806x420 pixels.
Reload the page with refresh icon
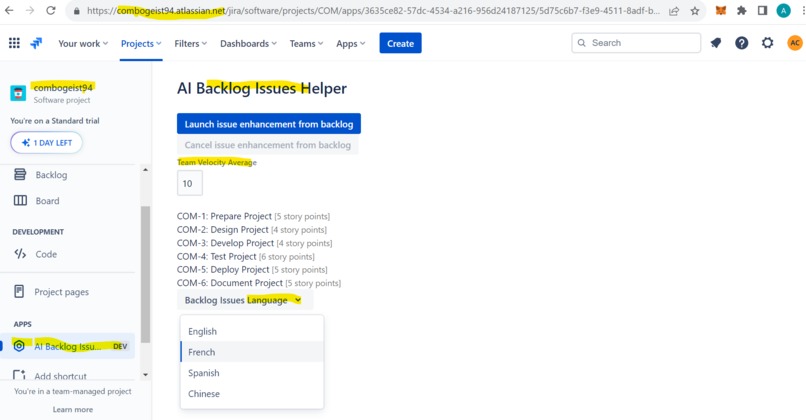[50, 10]
